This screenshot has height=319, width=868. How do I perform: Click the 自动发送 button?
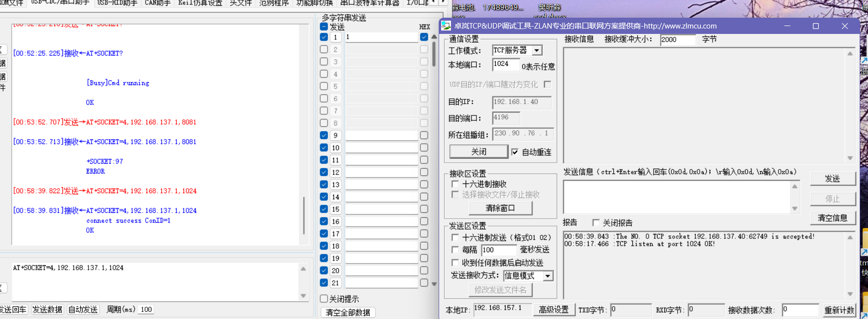point(83,309)
